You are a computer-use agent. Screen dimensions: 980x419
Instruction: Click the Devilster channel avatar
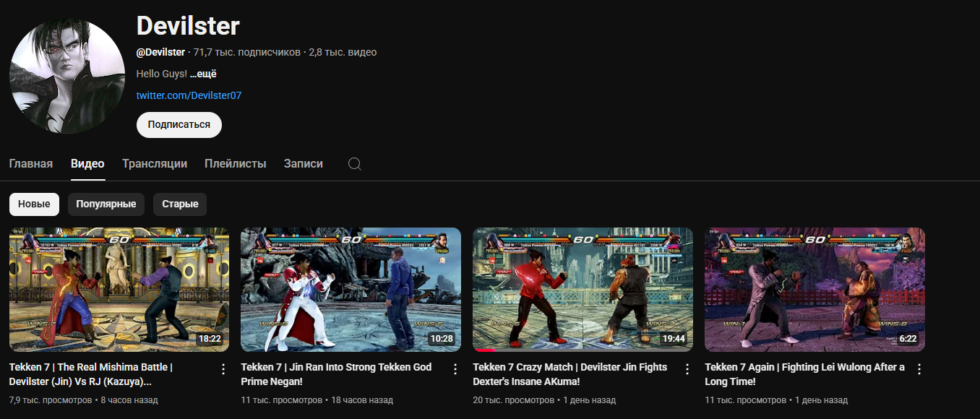point(67,76)
